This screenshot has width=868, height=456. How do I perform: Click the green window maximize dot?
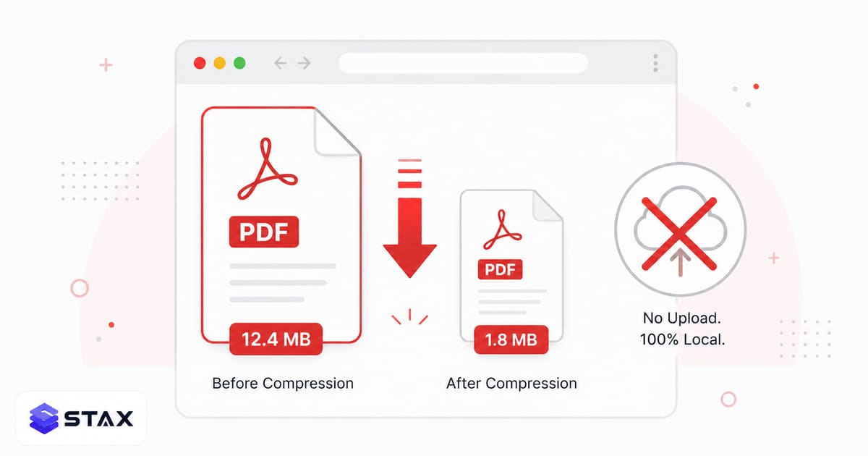click(239, 63)
